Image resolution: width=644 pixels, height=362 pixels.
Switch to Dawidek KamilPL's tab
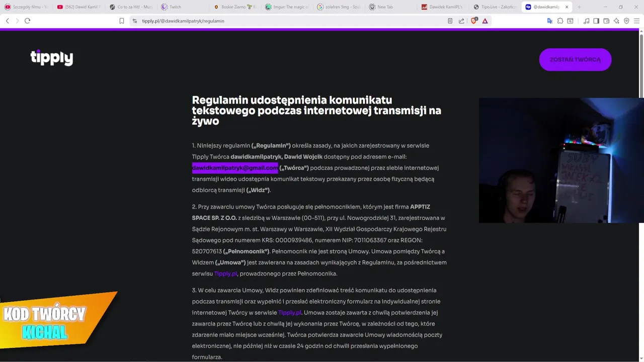pos(443,7)
